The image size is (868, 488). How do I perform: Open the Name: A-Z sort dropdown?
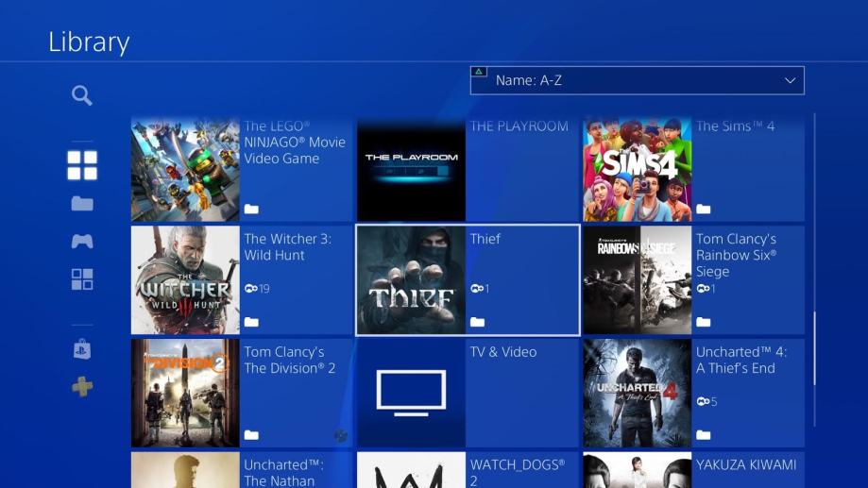638,81
